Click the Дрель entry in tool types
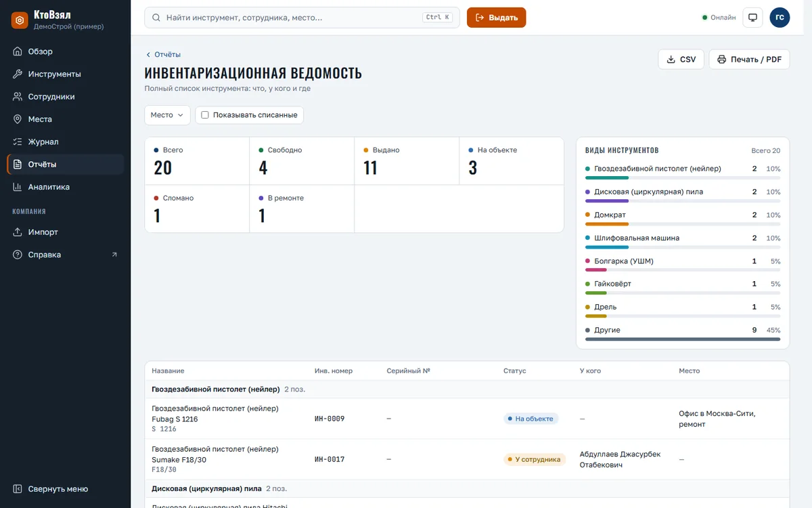This screenshot has height=508, width=812. (683, 311)
